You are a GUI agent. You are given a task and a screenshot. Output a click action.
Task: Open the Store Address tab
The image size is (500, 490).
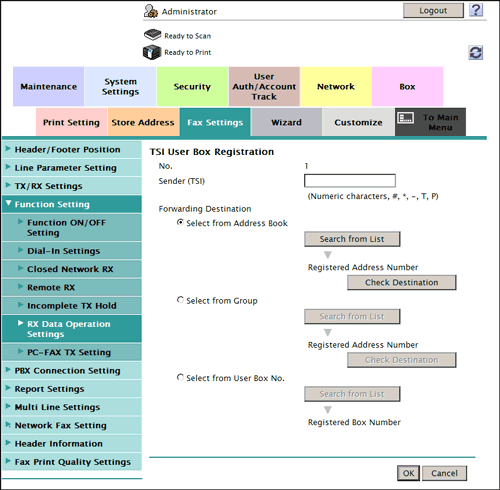[x=143, y=122]
